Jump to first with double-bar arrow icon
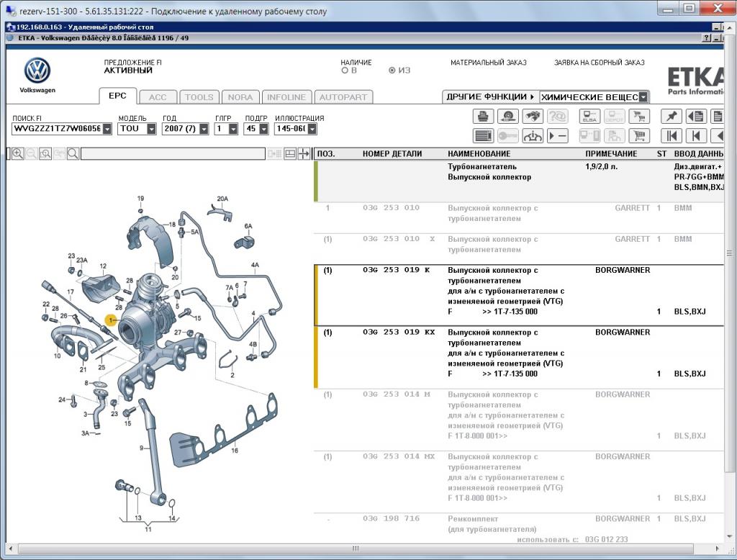The width and height of the screenshot is (737, 560). pyautogui.click(x=672, y=136)
